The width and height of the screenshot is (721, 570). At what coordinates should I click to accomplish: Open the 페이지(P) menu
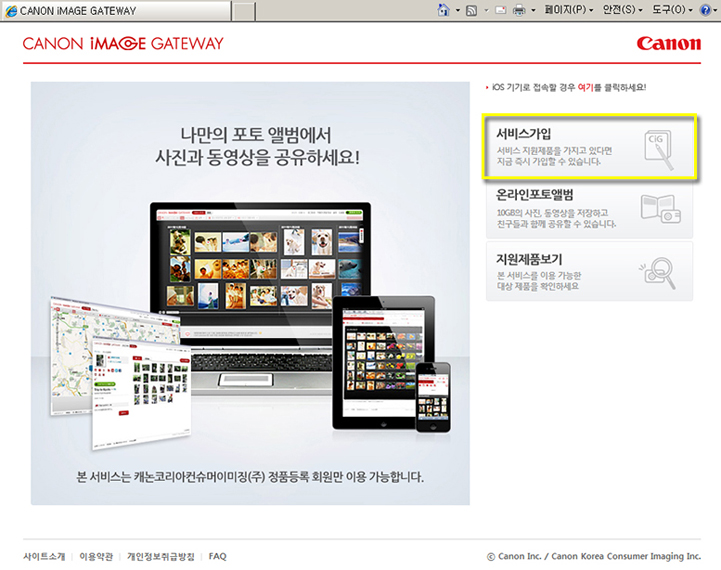568,10
